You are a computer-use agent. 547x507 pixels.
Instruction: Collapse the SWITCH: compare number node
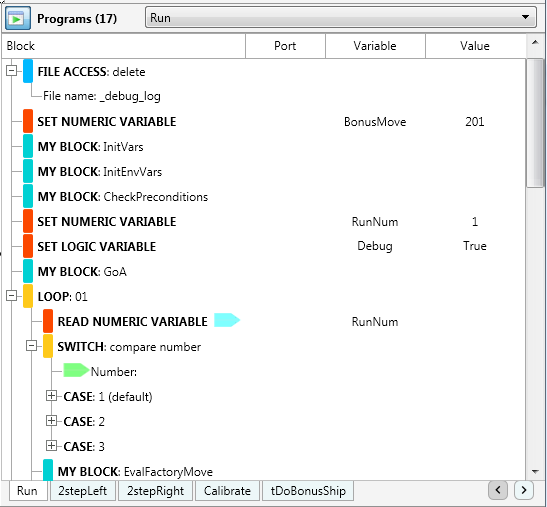click(31, 346)
